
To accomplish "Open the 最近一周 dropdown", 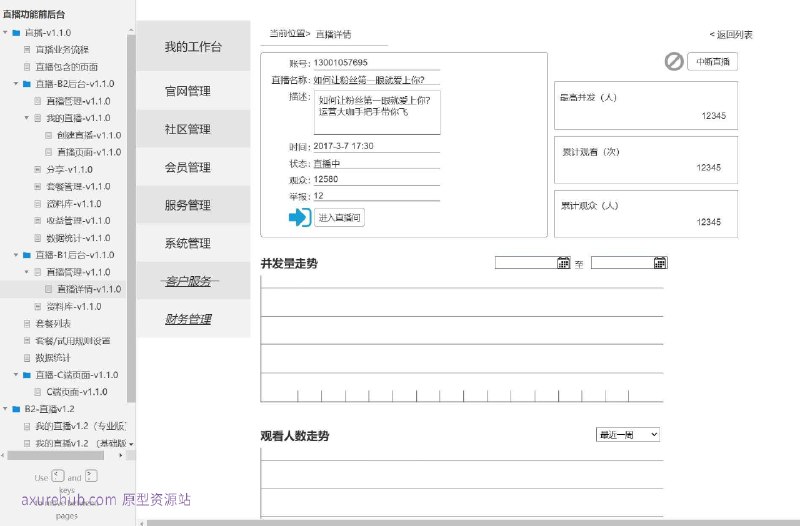I will [x=628, y=435].
